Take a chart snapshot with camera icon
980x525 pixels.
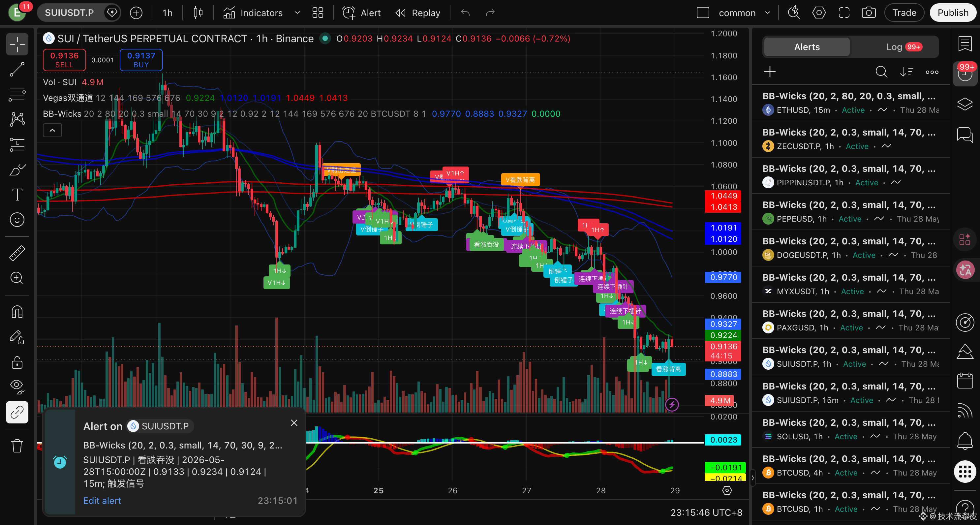(869, 13)
